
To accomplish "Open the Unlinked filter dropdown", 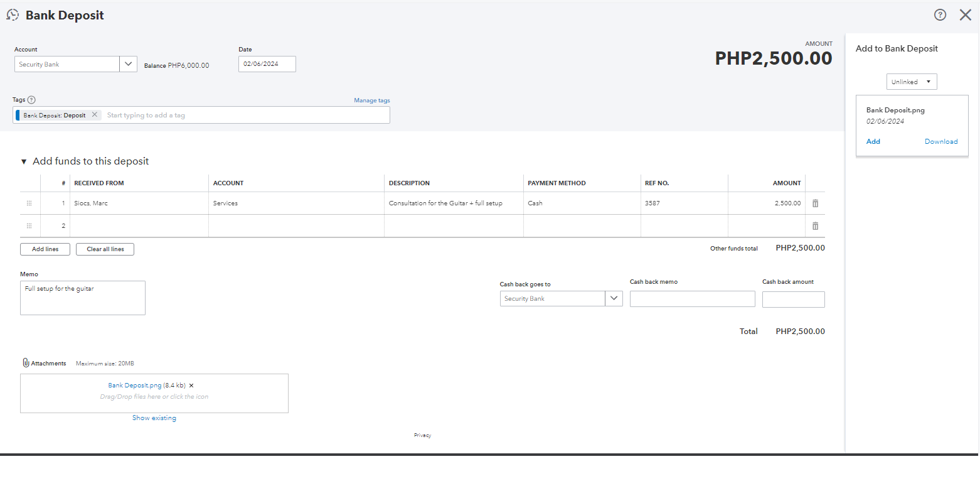I will coord(911,82).
